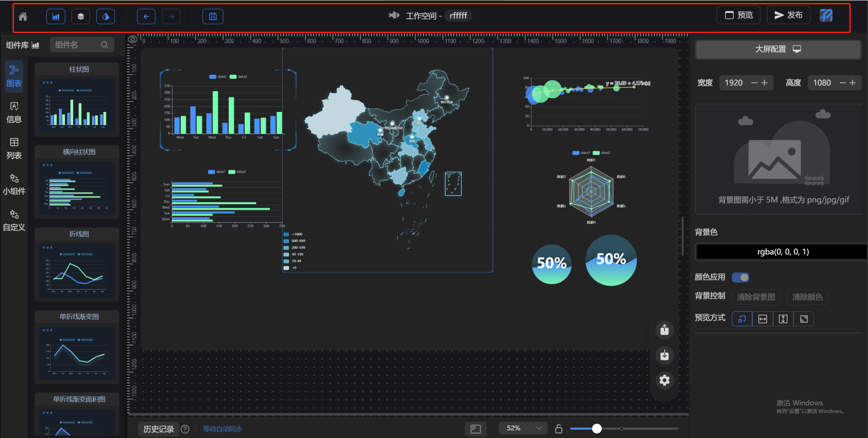Select the vertical-fit preview mode icon
Image resolution: width=868 pixels, height=438 pixels.
click(783, 319)
